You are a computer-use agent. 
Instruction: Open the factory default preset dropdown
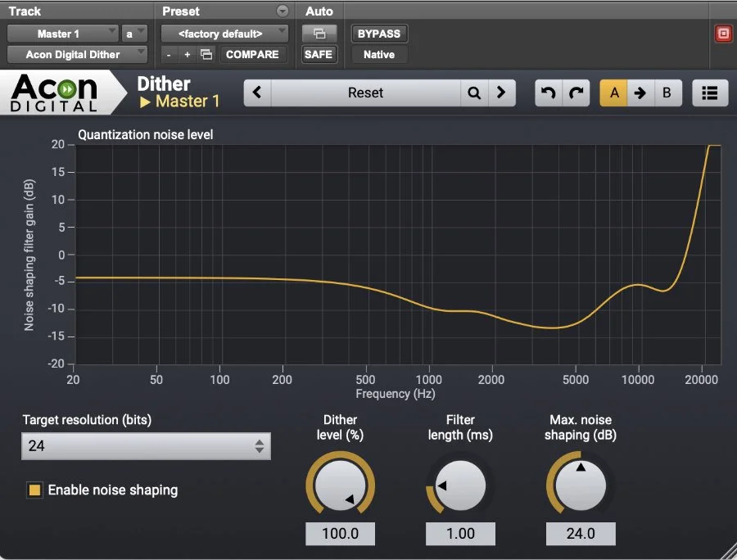coord(224,34)
